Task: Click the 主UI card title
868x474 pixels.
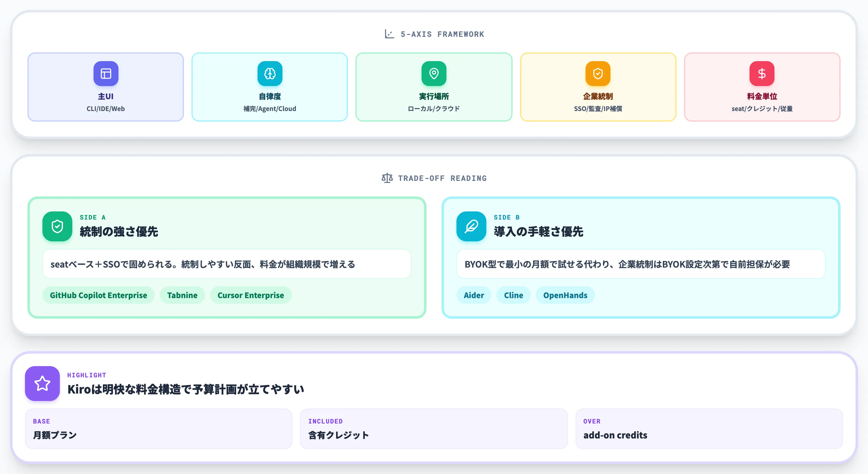Action: 106,96
